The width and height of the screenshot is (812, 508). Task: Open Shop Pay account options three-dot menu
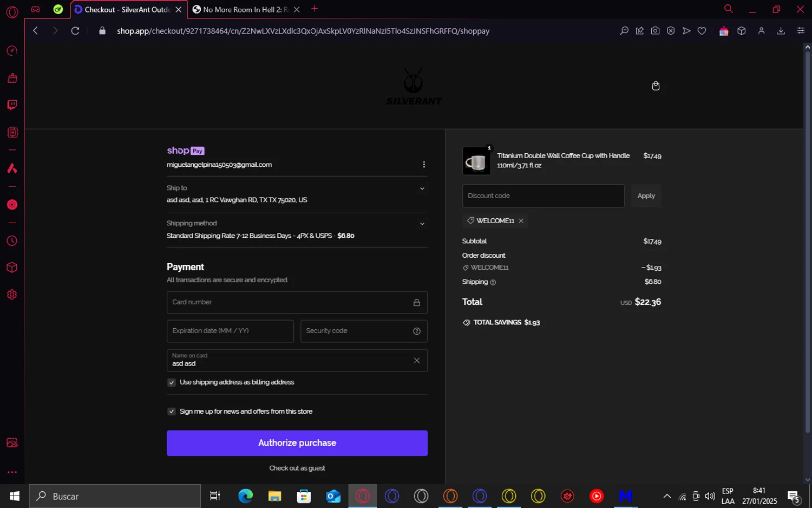[424, 165]
